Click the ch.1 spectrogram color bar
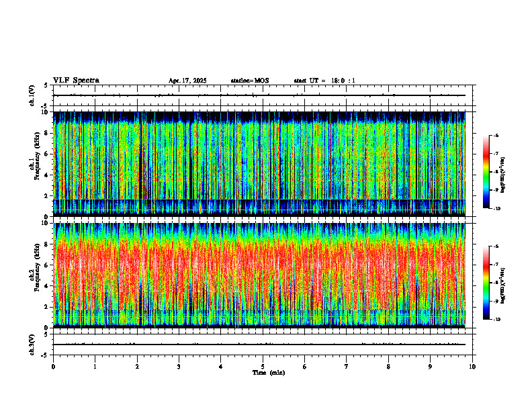Viewport: 532px width, 411px height. click(x=486, y=172)
